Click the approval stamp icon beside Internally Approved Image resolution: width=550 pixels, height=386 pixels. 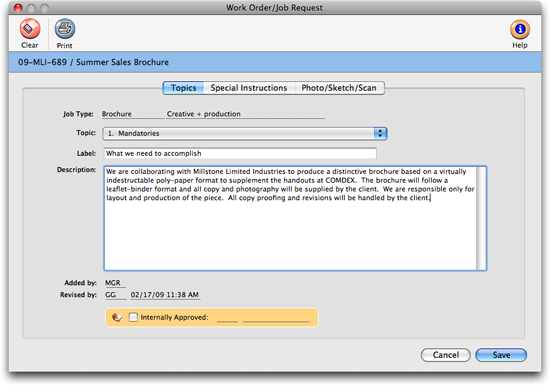tap(117, 318)
